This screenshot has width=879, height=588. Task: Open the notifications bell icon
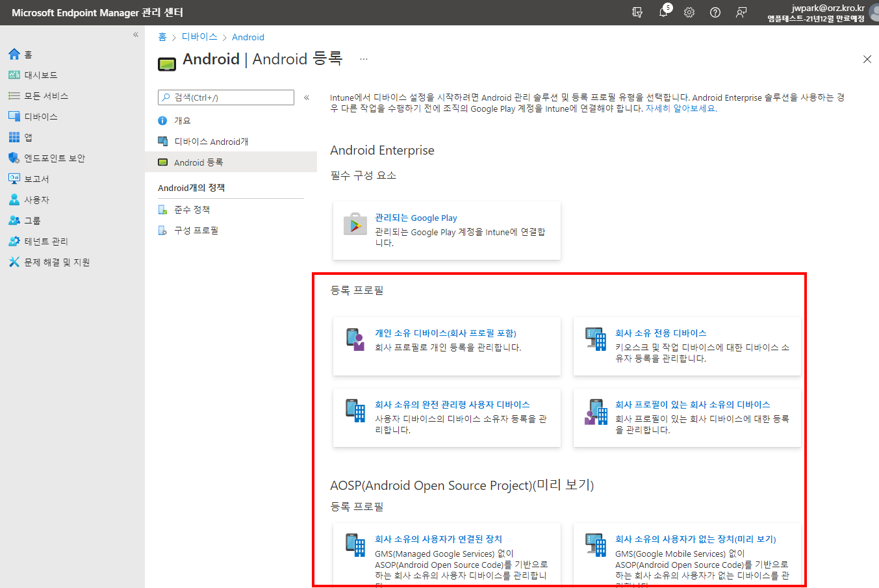(663, 12)
